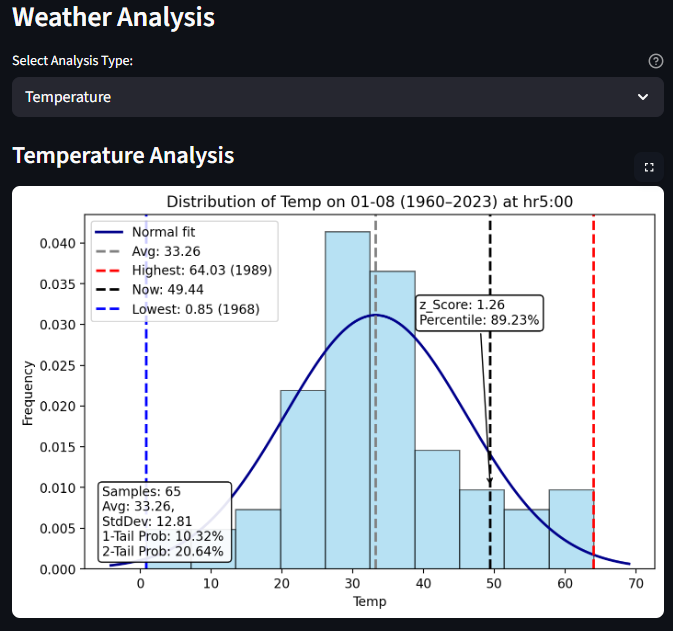Viewport: 673px width, 631px height.
Task: Click the z_Score and Percentile annotation box
Action: [479, 312]
